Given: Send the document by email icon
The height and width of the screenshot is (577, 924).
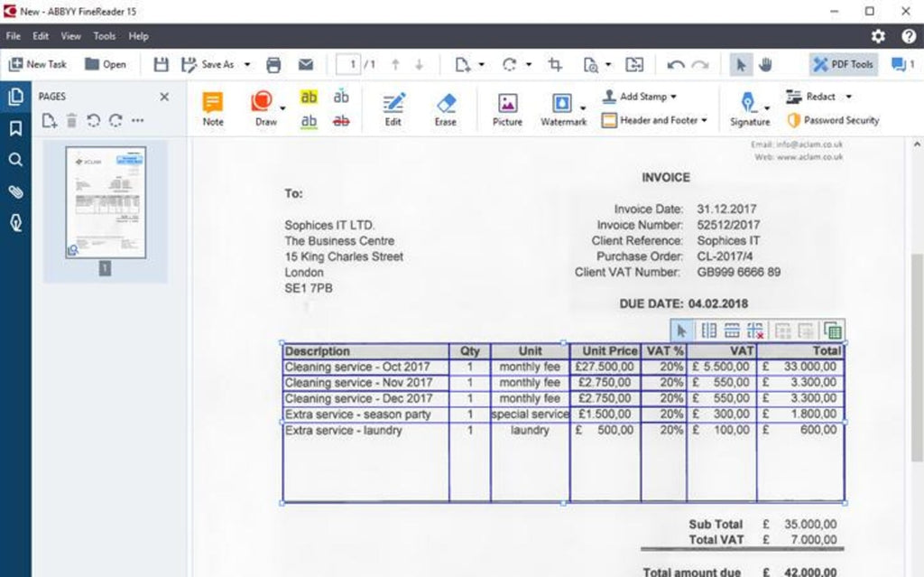Looking at the screenshot, I should point(305,64).
